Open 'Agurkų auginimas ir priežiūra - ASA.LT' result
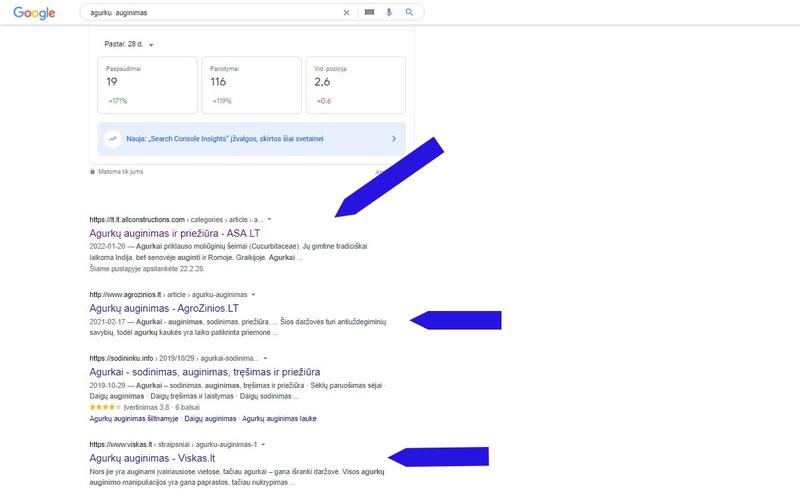Image resolution: width=800 pixels, height=502 pixels. (x=174, y=233)
